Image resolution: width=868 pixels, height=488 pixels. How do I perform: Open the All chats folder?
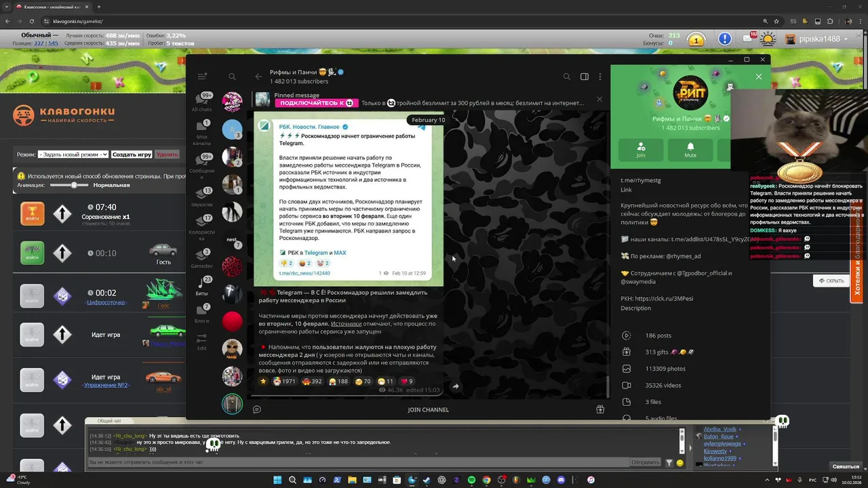pyautogui.click(x=202, y=102)
